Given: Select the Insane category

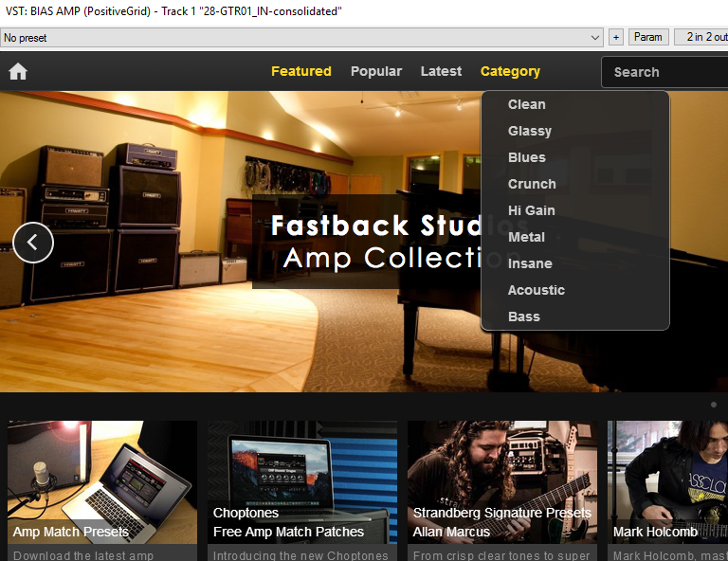Looking at the screenshot, I should [x=530, y=263].
